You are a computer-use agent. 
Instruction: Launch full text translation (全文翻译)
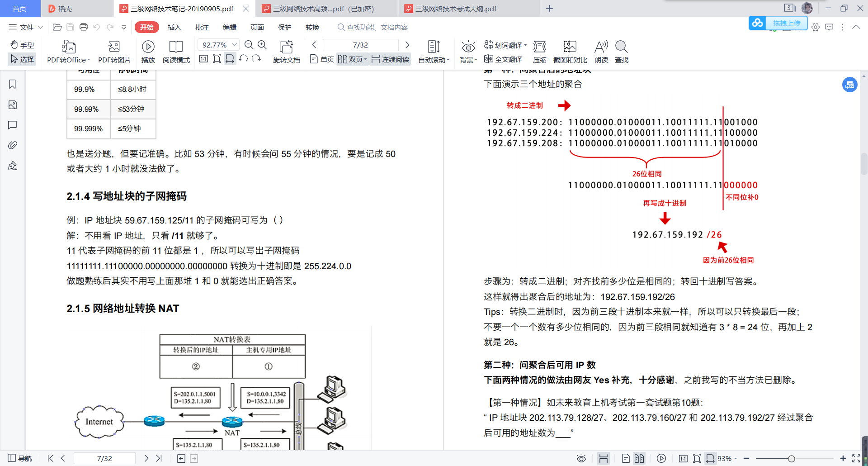click(503, 59)
